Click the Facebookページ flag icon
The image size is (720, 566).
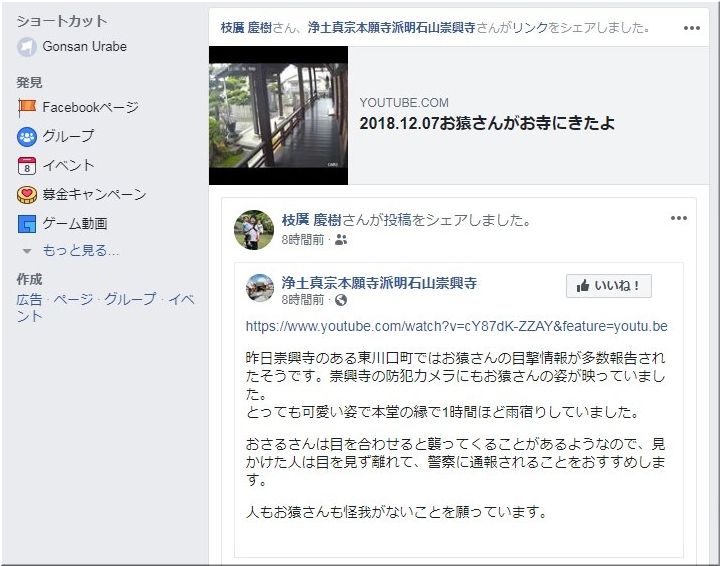click(x=27, y=107)
